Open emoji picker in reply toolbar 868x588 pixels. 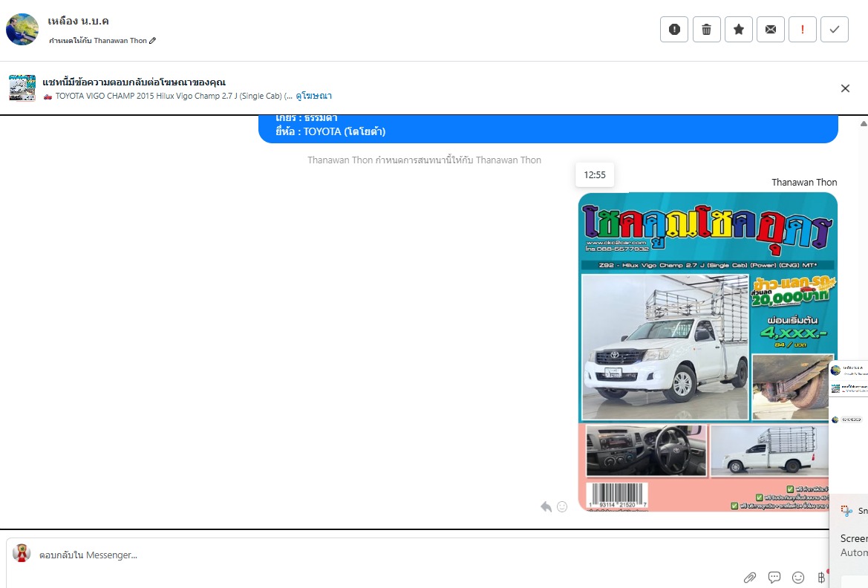point(798,577)
